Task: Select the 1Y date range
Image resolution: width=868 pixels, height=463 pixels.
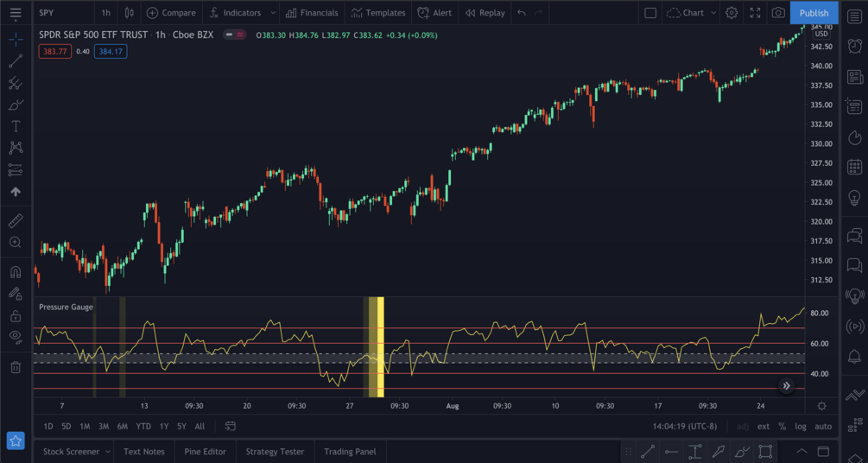Action: coord(164,427)
